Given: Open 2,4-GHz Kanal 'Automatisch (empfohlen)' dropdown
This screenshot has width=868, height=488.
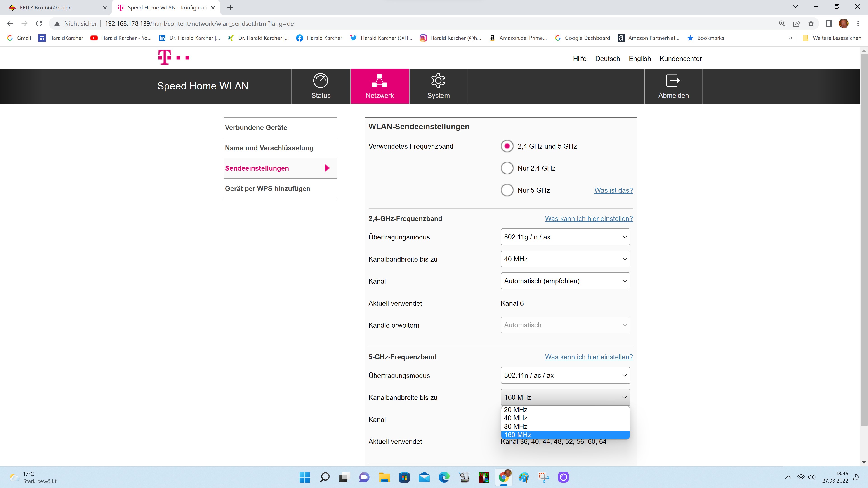Looking at the screenshot, I should coord(565,281).
